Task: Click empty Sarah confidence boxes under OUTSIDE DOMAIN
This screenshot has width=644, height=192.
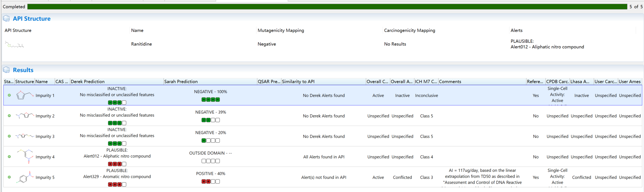Action: click(211, 161)
